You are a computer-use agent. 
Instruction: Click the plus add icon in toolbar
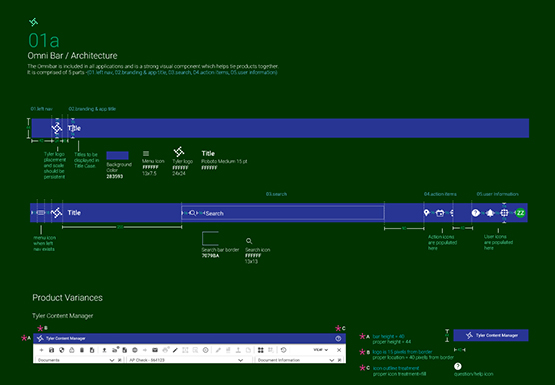[x=41, y=350]
